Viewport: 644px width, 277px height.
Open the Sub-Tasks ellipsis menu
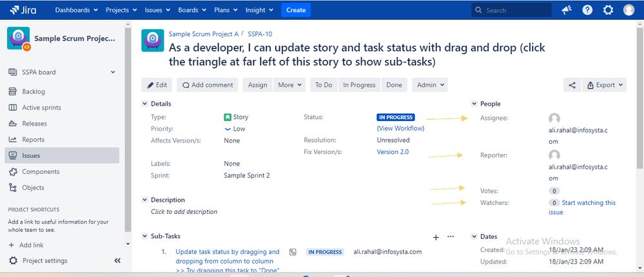pos(451,236)
